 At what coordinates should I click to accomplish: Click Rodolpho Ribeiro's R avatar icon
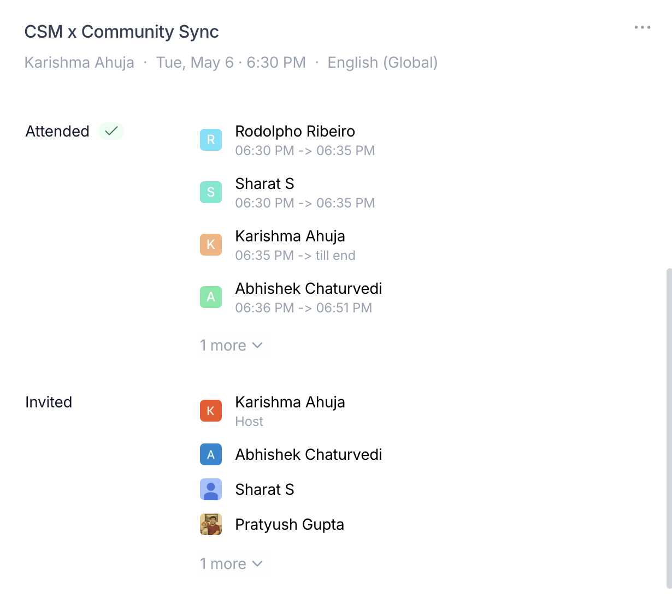click(211, 140)
